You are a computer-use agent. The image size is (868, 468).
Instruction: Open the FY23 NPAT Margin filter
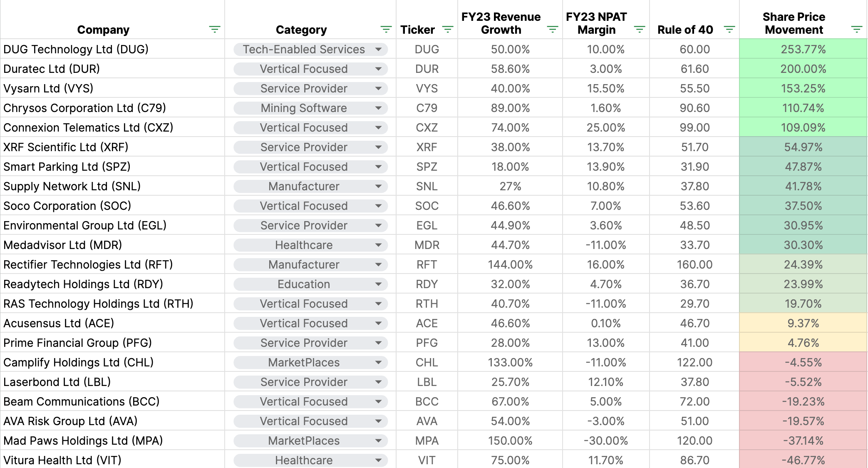(638, 29)
